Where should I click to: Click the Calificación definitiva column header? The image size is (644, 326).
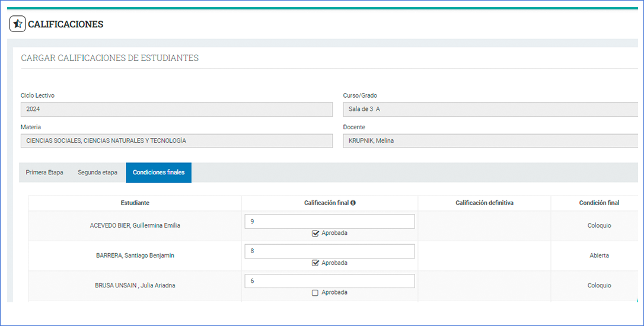tap(484, 203)
